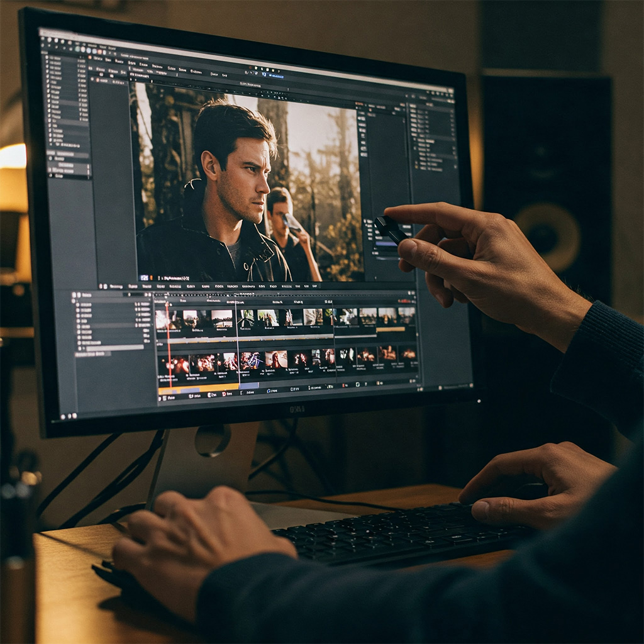Select the palm leaves thumbnail on the upper track
644x644 pixels.
[247, 318]
